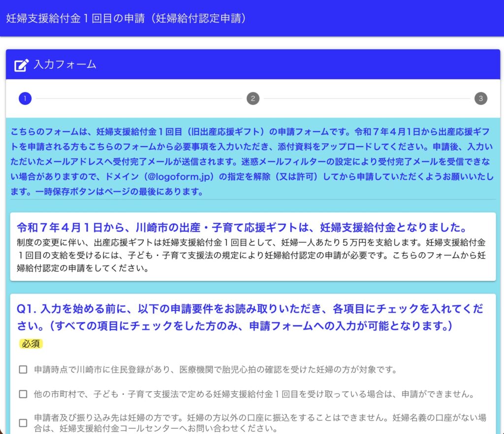This screenshot has height=434, width=504.
Task: Click the connector line between steps 2 and 3
Action: click(367, 99)
